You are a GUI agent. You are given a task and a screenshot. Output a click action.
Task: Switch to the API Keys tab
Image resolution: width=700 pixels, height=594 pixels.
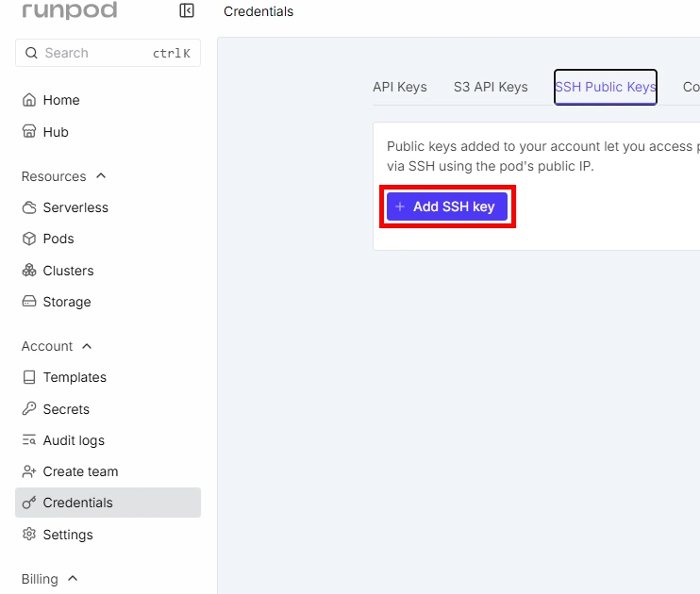tap(400, 87)
